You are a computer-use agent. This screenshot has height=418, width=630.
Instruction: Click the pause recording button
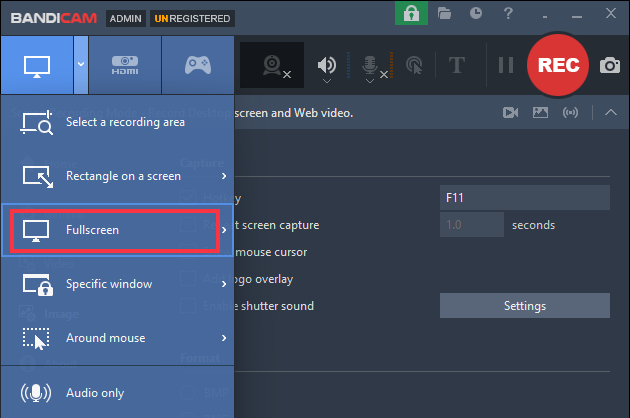click(x=506, y=65)
